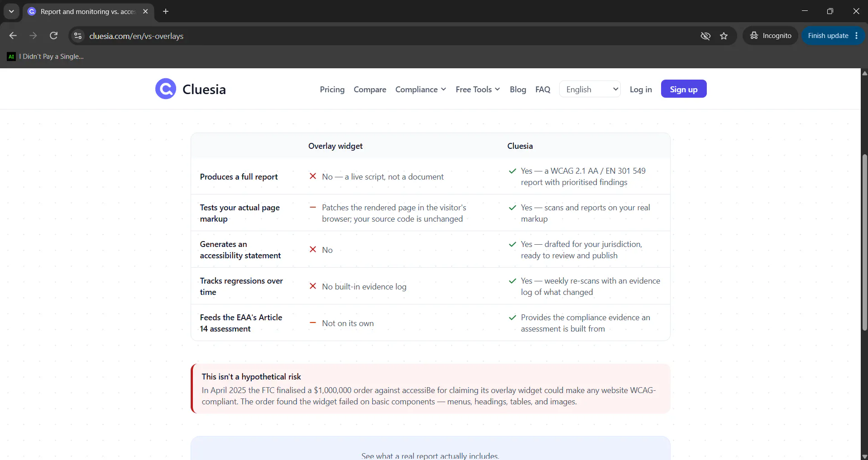868x460 pixels.
Task: Click the page vertical scrollbar thumb
Action: click(x=864, y=242)
